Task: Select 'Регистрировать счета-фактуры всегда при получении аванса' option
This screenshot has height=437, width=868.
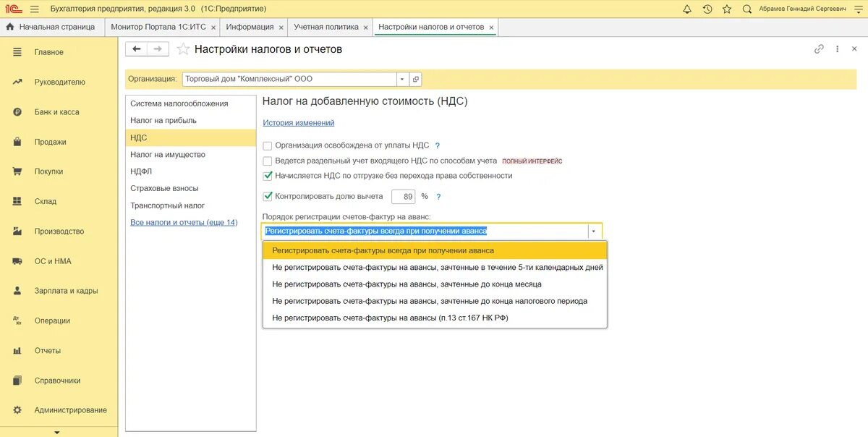Action: point(435,250)
